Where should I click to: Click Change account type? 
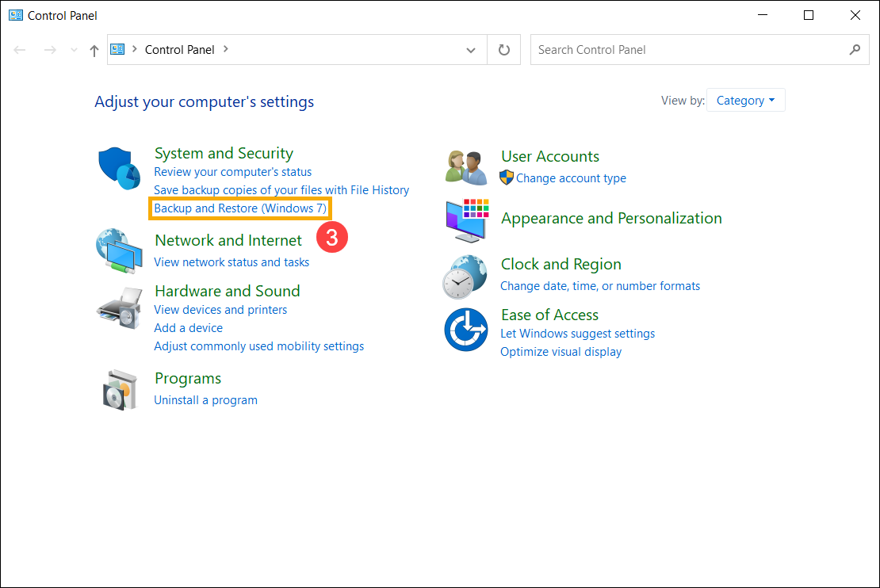(570, 178)
